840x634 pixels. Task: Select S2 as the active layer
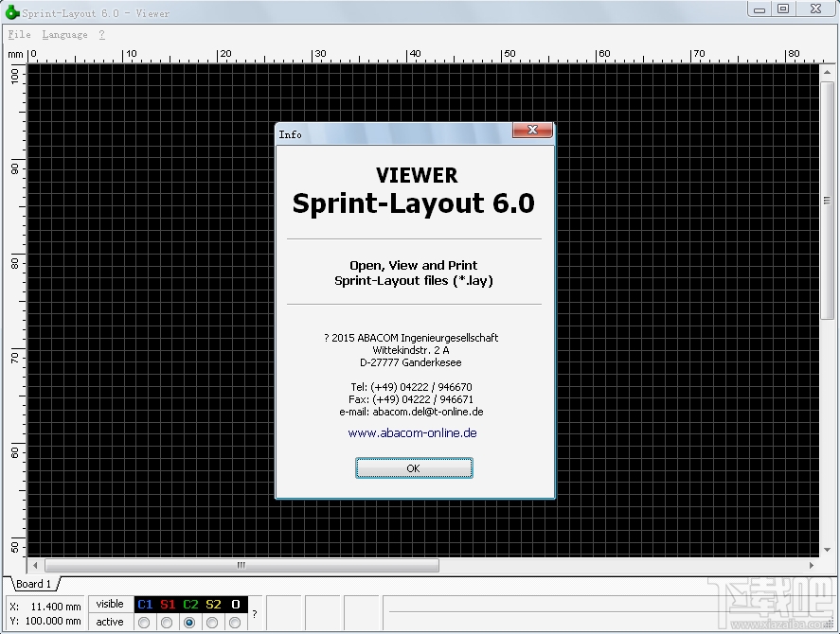click(x=212, y=622)
